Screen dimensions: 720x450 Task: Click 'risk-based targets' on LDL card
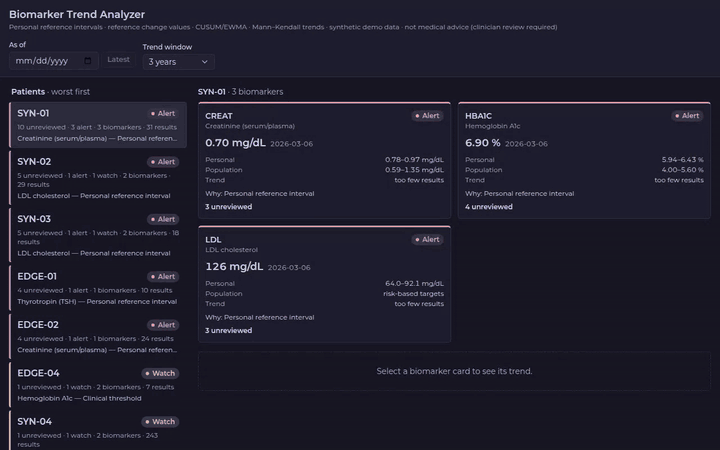tap(414, 293)
